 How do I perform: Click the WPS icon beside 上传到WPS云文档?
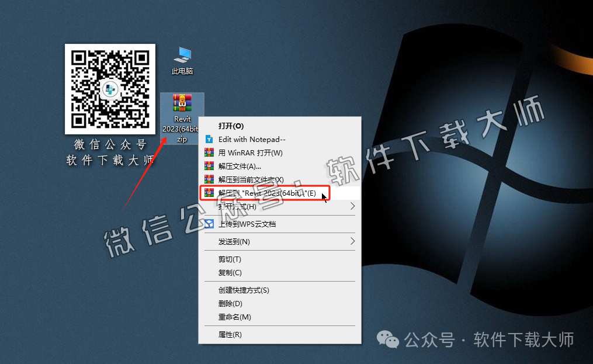click(209, 224)
